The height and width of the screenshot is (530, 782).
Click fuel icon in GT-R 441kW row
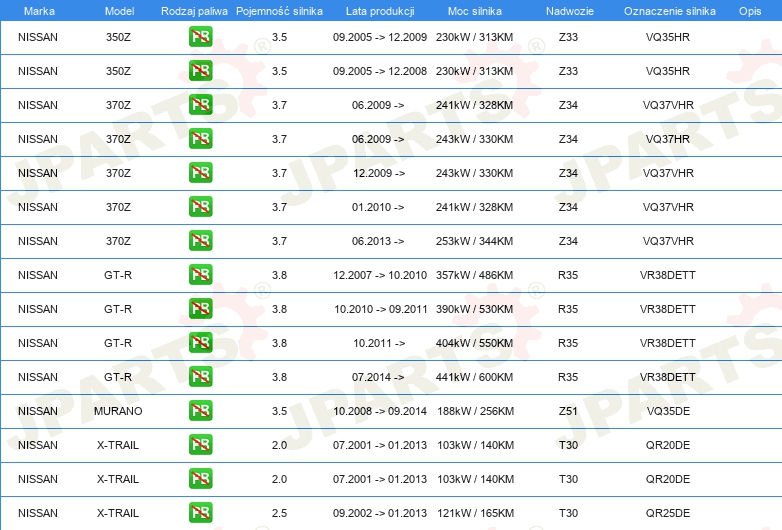tap(200, 376)
